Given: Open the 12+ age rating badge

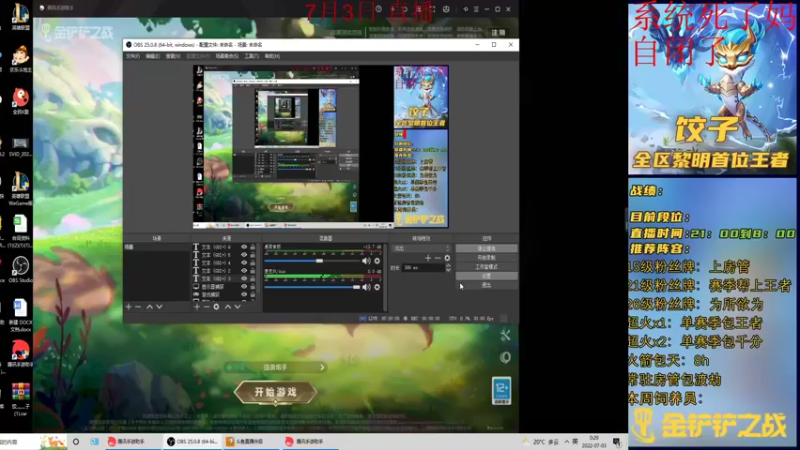Looking at the screenshot, I should pyautogui.click(x=502, y=391).
